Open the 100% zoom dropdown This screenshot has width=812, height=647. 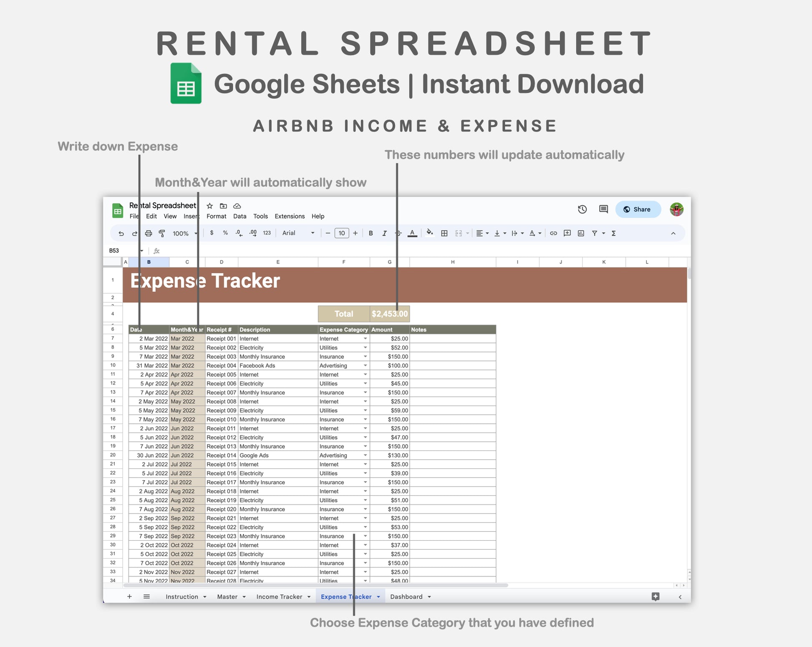pyautogui.click(x=184, y=233)
